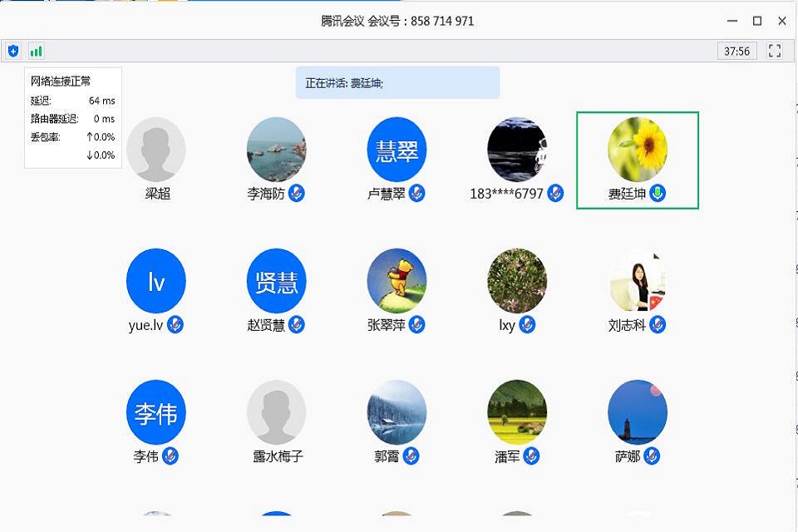
Task: Click the name label yue.lv
Action: coord(145,325)
